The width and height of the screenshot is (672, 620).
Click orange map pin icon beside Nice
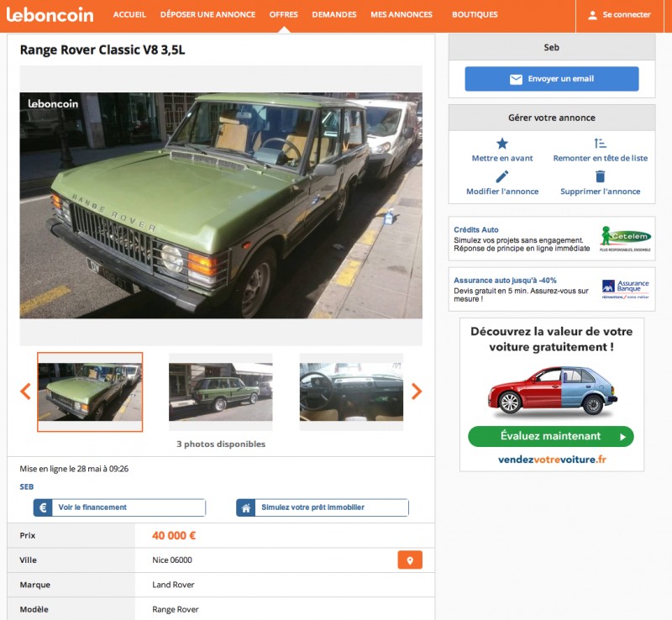point(410,560)
